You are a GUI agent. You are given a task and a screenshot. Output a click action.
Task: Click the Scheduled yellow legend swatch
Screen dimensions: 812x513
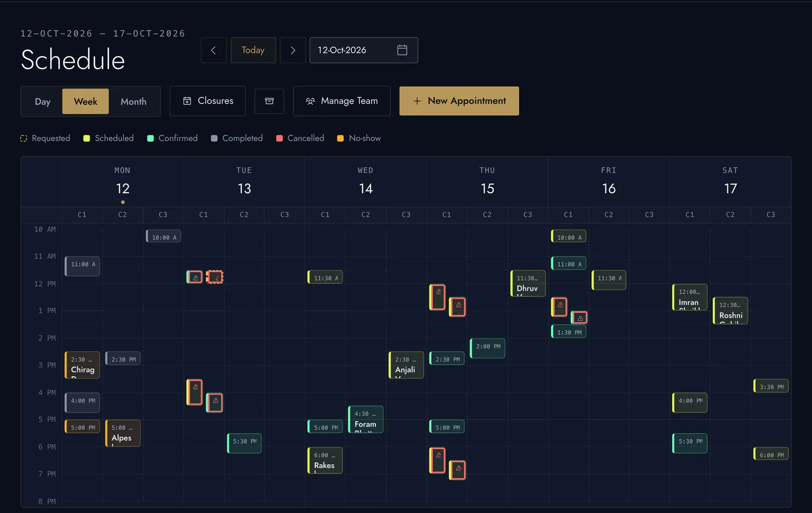point(86,138)
